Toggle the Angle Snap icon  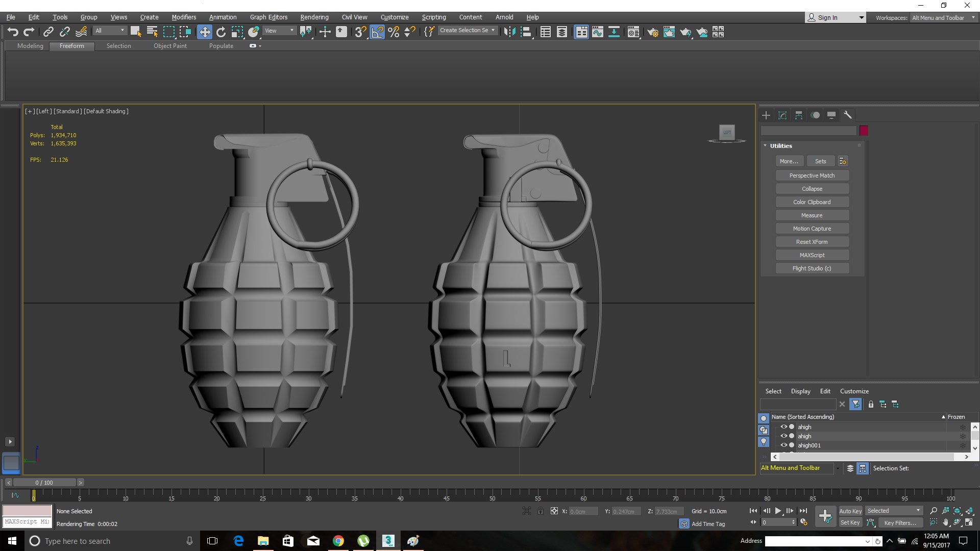coord(377,32)
